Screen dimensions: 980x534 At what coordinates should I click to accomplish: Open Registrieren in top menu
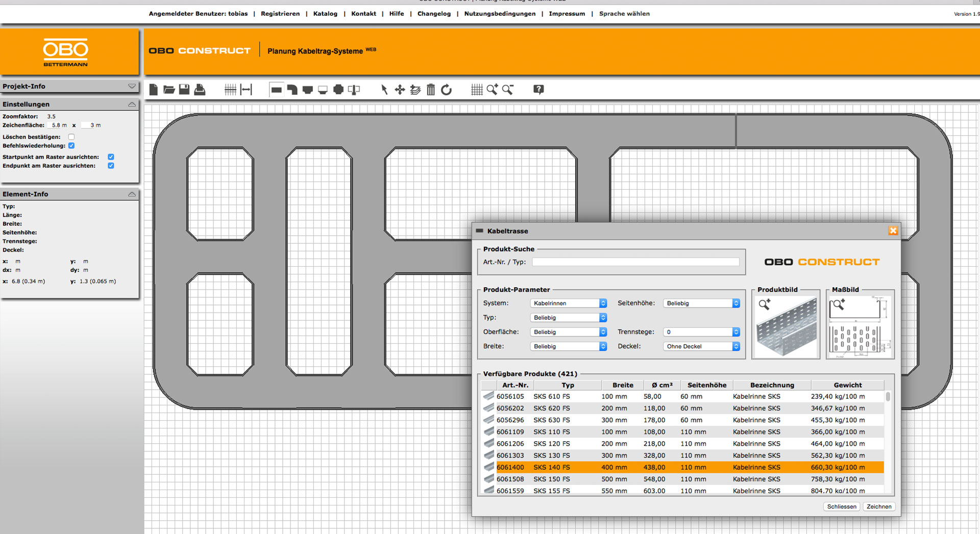pyautogui.click(x=280, y=14)
